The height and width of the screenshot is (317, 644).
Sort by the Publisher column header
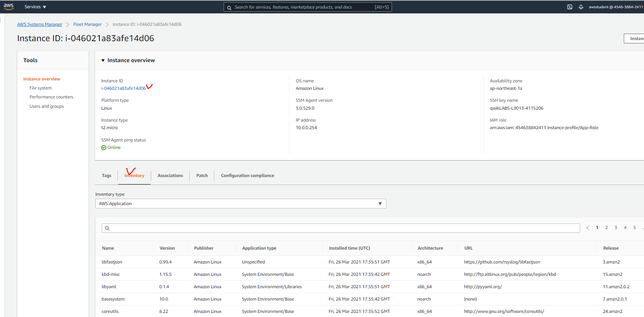pos(204,248)
